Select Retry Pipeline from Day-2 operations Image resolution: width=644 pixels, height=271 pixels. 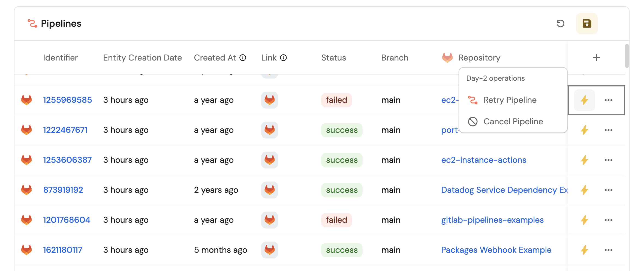(510, 100)
